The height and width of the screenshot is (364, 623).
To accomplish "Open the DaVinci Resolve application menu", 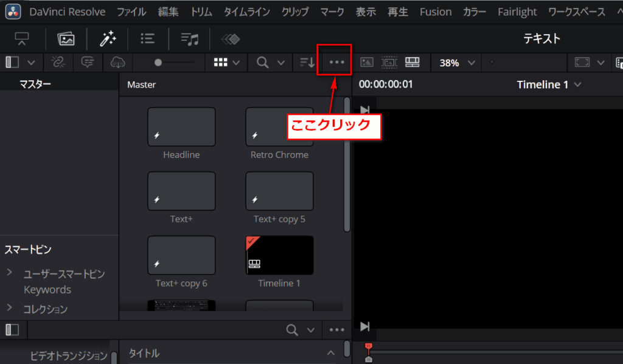I will pos(67,12).
